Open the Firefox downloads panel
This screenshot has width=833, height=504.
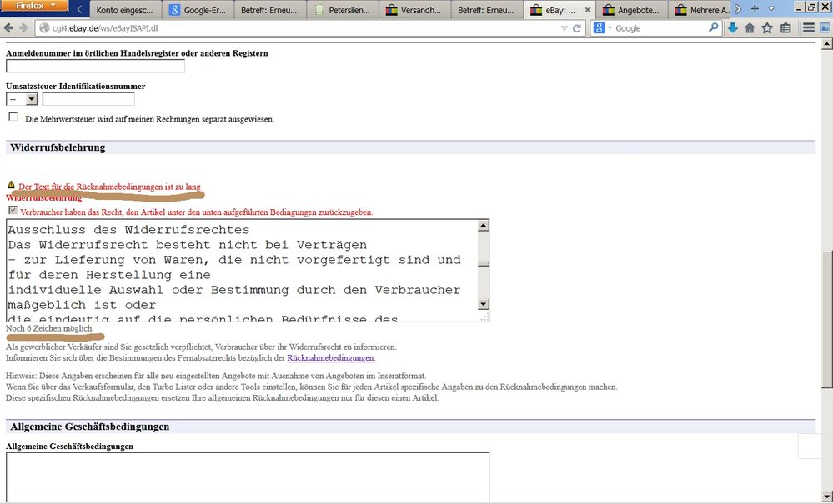point(732,28)
